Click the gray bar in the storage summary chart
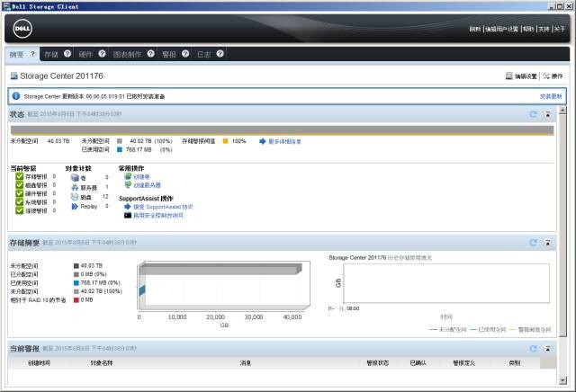 pos(220,270)
